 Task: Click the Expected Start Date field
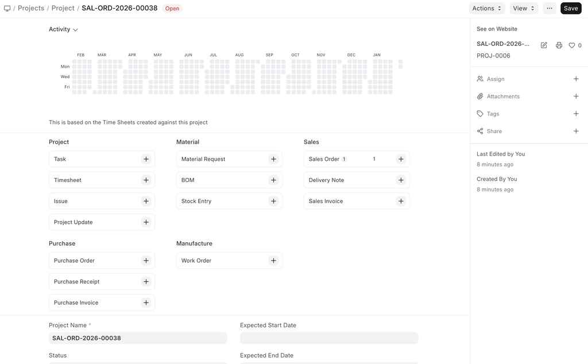tap(329, 338)
